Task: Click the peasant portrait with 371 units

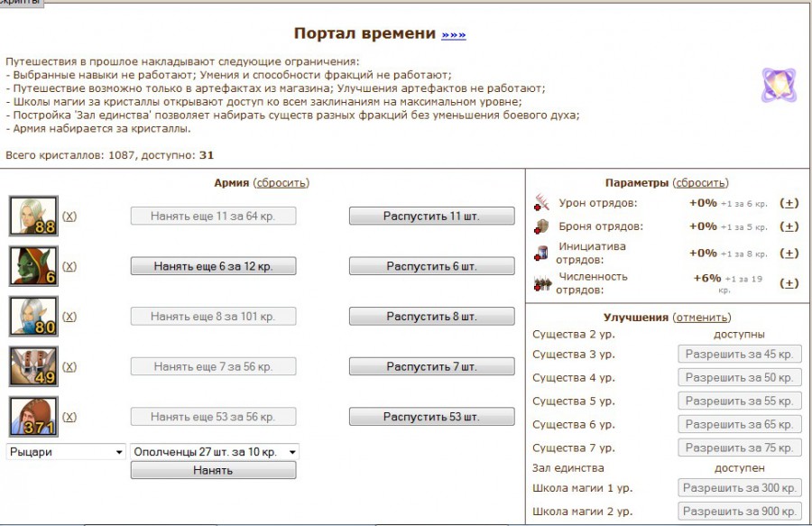Action: click(x=33, y=417)
